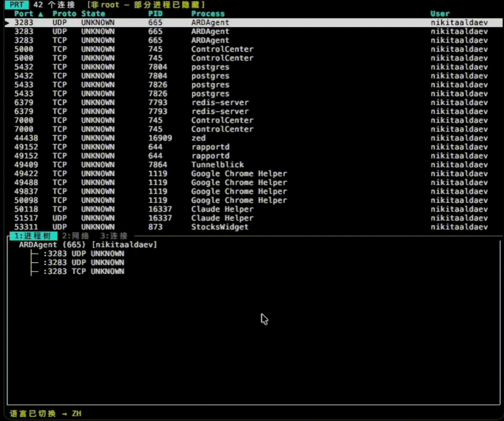This screenshot has width=504, height=421.
Task: Click PID 16337 on the 51517 row
Action: coord(160,218)
